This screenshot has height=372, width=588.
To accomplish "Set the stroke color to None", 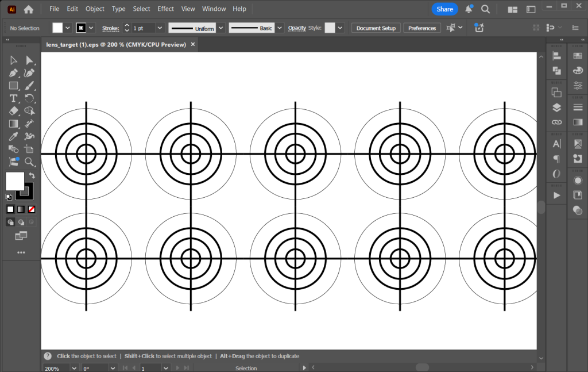I will pos(31,209).
